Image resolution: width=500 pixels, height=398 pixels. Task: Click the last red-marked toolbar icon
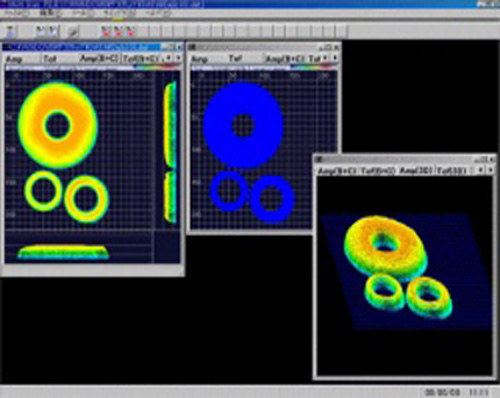[x=130, y=31]
